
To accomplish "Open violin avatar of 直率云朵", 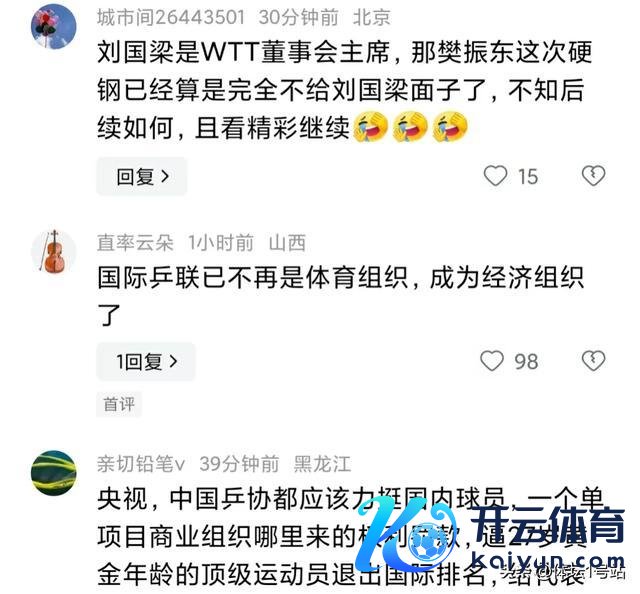I will 53,252.
